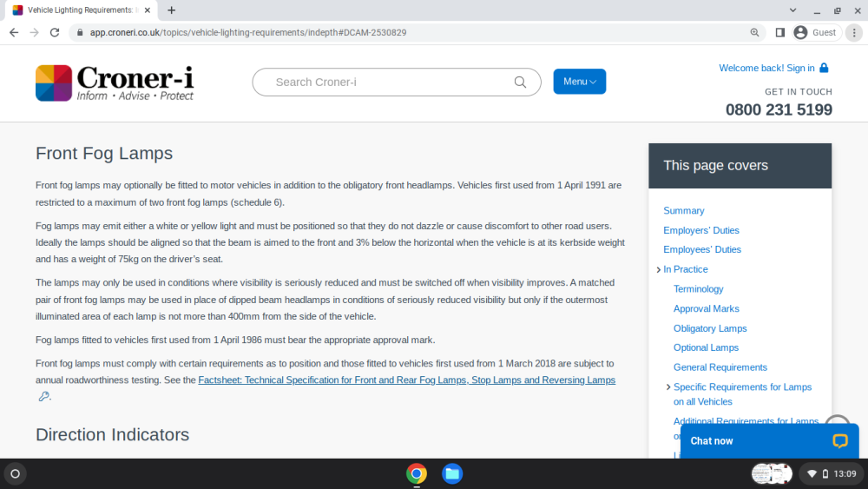Reload the Croner-i page

click(54, 33)
